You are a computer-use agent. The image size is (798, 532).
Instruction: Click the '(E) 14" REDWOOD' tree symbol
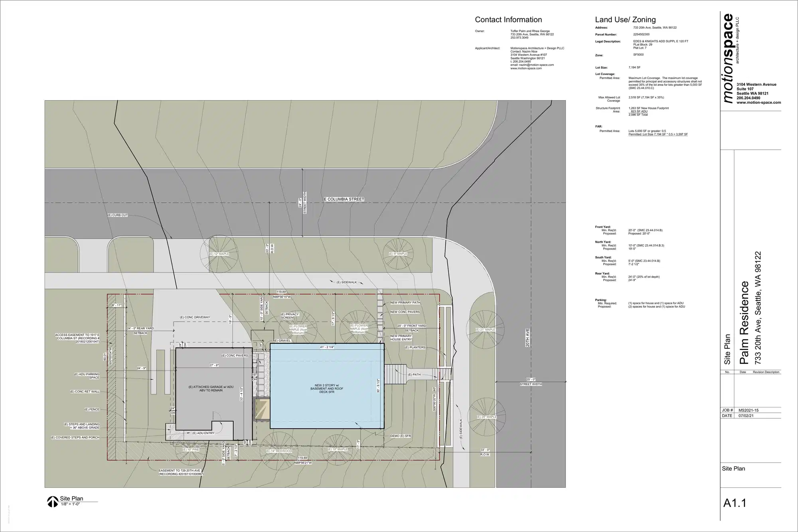pyautogui.click(x=279, y=451)
